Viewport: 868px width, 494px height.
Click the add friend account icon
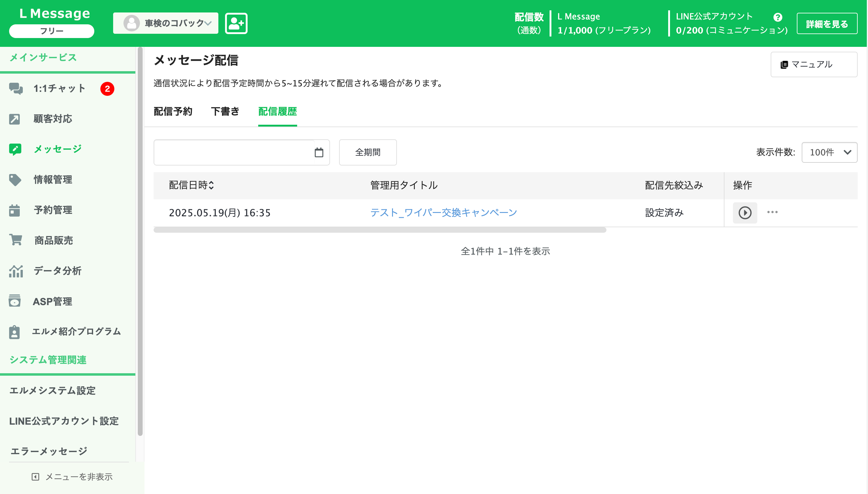[236, 23]
